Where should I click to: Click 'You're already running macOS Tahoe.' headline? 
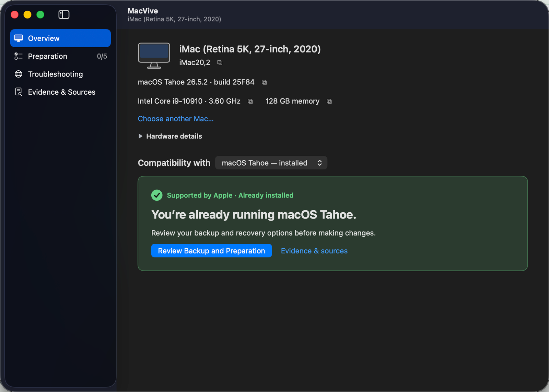254,215
